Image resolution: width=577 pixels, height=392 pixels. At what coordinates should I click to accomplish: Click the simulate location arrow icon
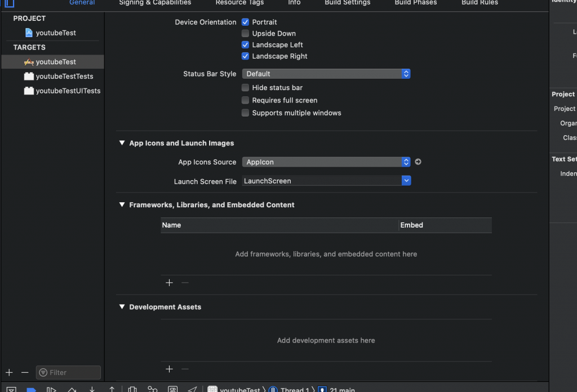192,389
